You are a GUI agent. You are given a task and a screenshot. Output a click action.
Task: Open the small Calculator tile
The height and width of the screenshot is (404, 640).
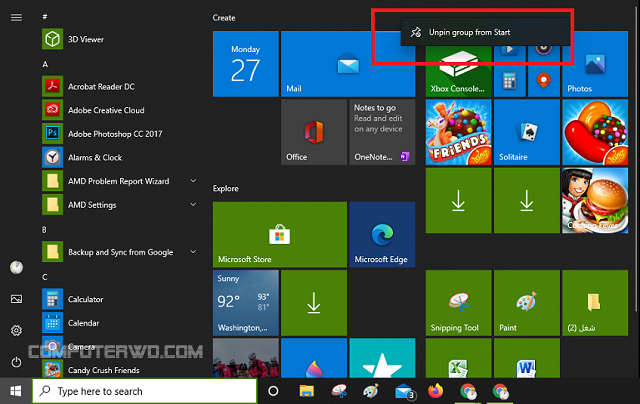509,81
